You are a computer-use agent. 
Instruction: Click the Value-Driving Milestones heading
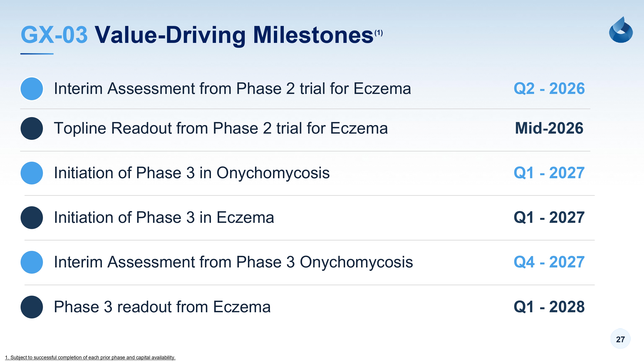pos(234,35)
